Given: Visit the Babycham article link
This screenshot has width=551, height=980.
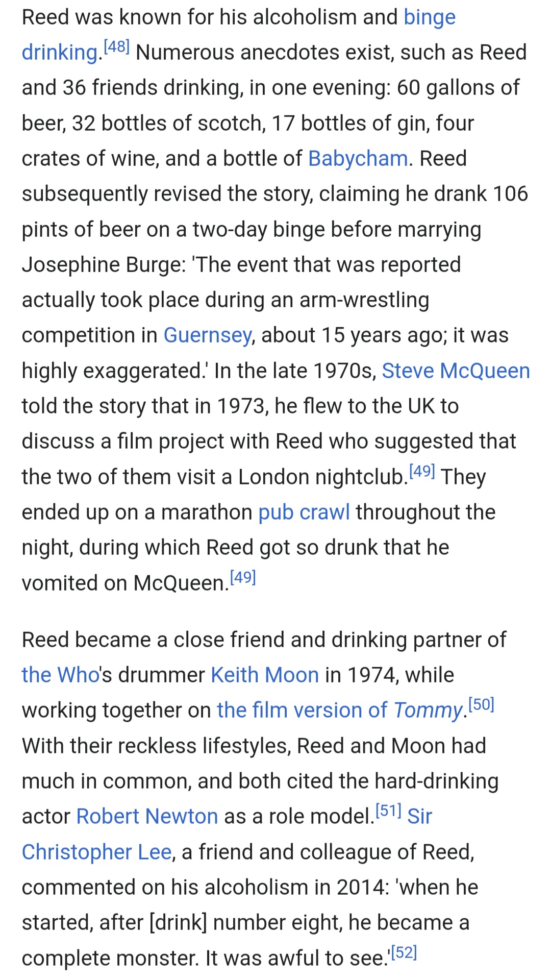Looking at the screenshot, I should click(x=358, y=159).
